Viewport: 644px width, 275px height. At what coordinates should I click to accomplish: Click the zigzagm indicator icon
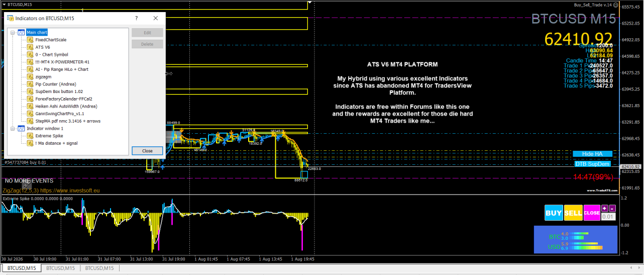(30, 77)
